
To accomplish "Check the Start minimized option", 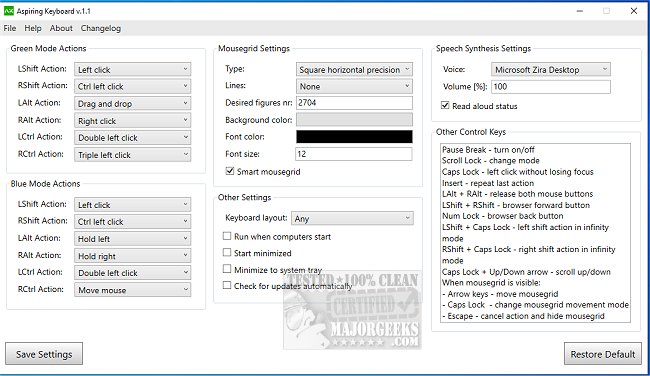I will 227,252.
